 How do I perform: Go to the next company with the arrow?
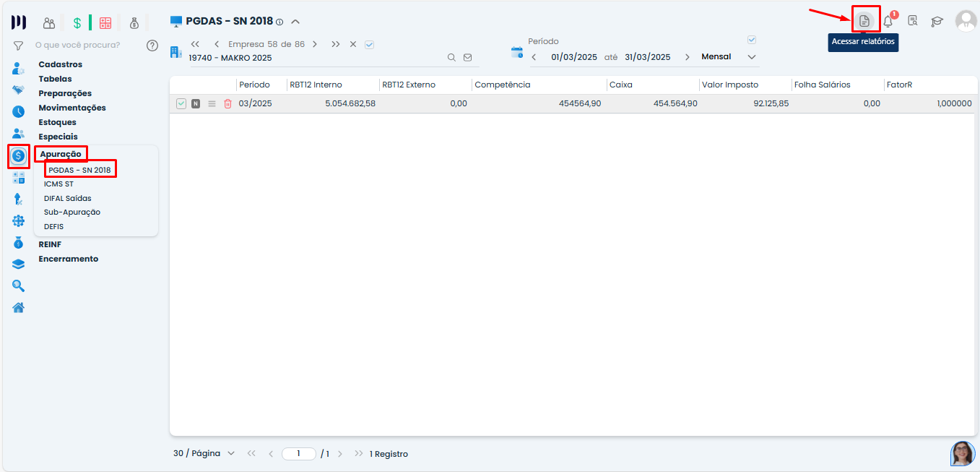tap(315, 44)
